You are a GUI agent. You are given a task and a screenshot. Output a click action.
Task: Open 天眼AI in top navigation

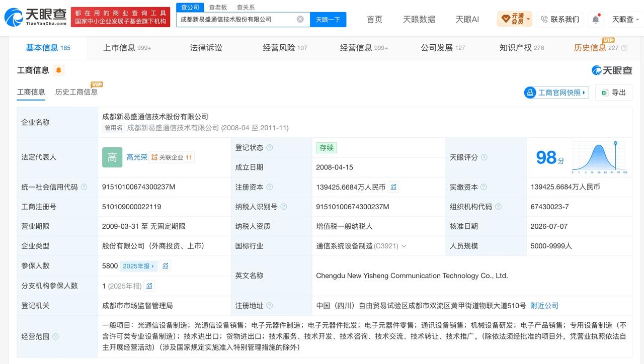[467, 19]
